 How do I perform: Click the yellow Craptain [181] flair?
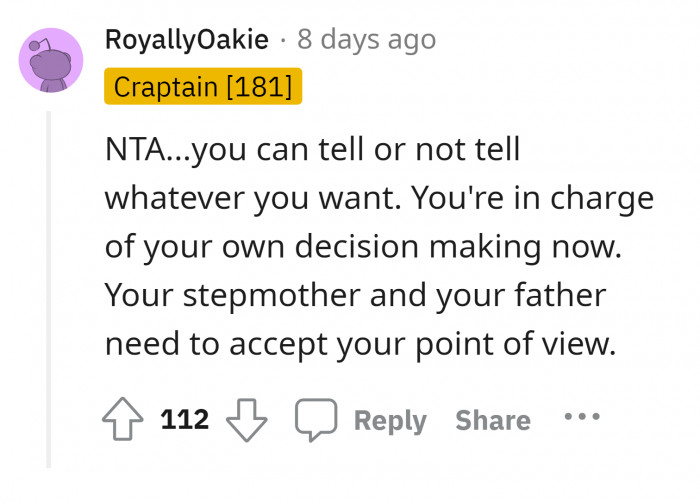coord(202,86)
